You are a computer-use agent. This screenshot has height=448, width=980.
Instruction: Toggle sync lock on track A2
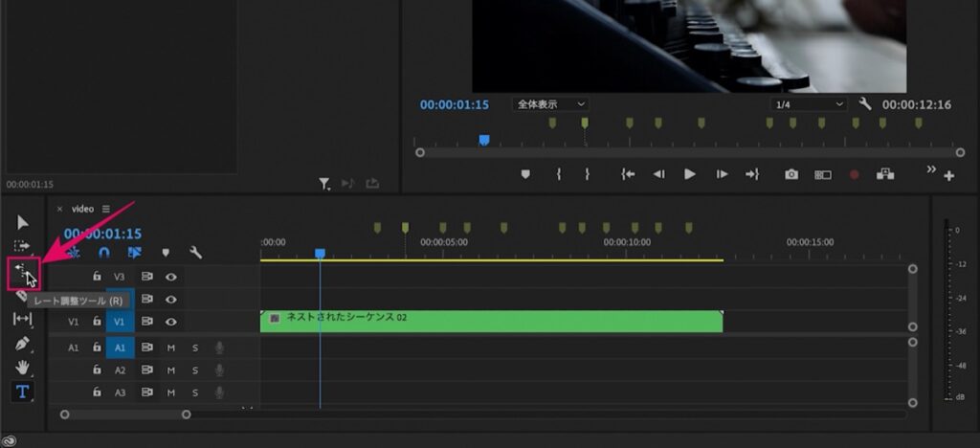click(x=146, y=370)
